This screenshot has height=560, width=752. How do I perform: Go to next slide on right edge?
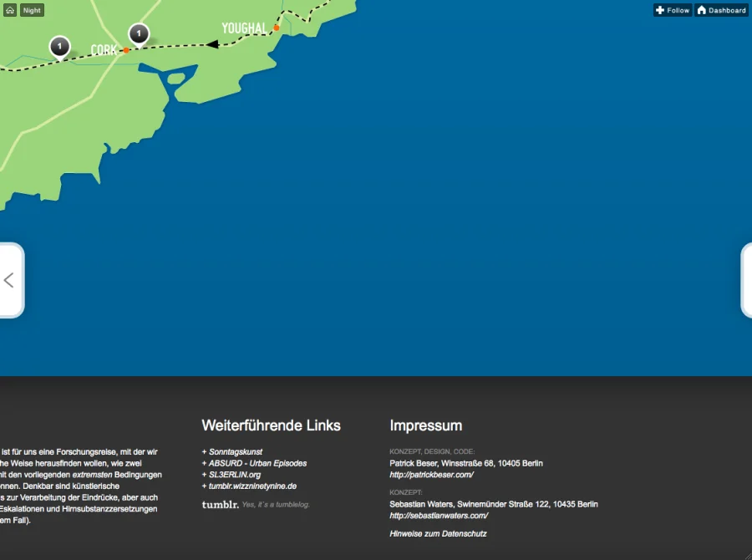tap(746, 280)
